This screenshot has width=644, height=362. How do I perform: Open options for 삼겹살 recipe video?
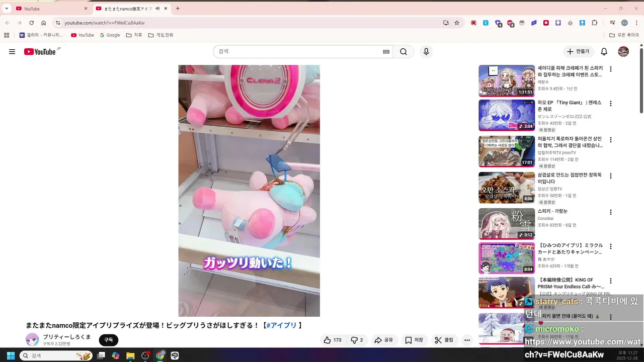(611, 176)
